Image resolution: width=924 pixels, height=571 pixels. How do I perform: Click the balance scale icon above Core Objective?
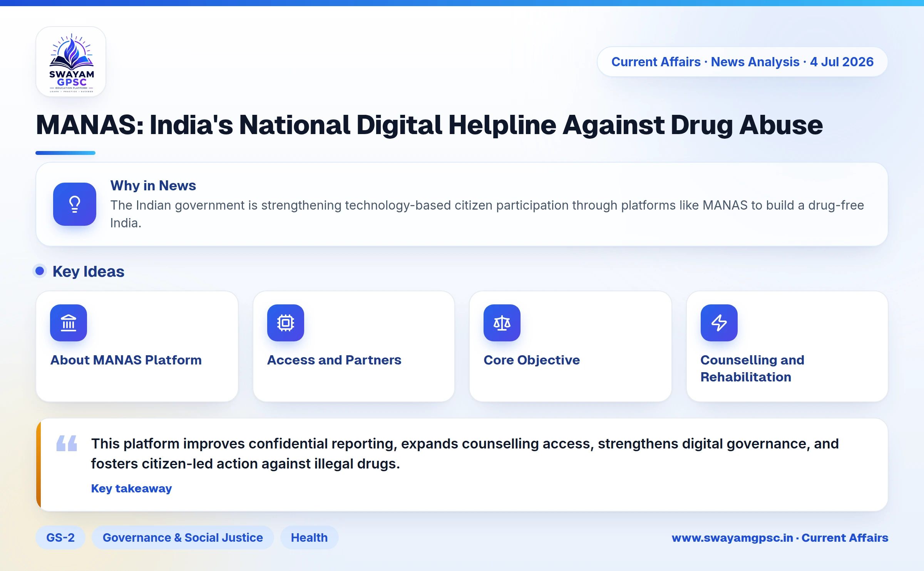pos(502,323)
